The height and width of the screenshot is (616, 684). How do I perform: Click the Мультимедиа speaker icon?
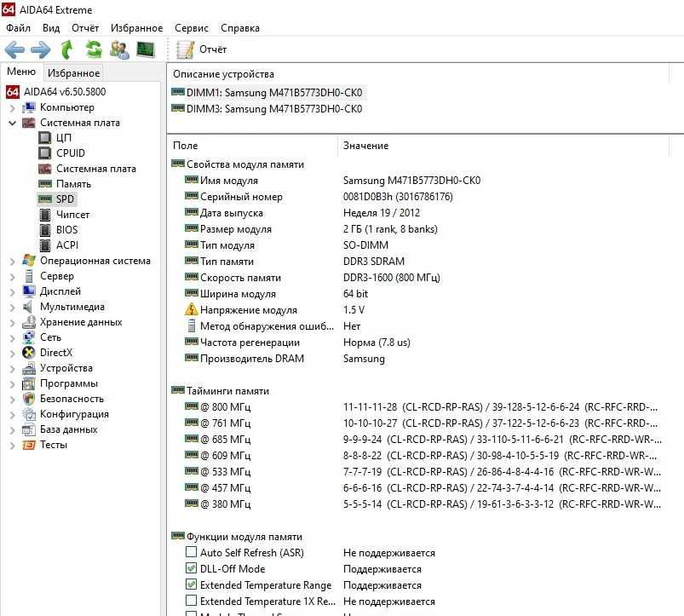(x=28, y=307)
